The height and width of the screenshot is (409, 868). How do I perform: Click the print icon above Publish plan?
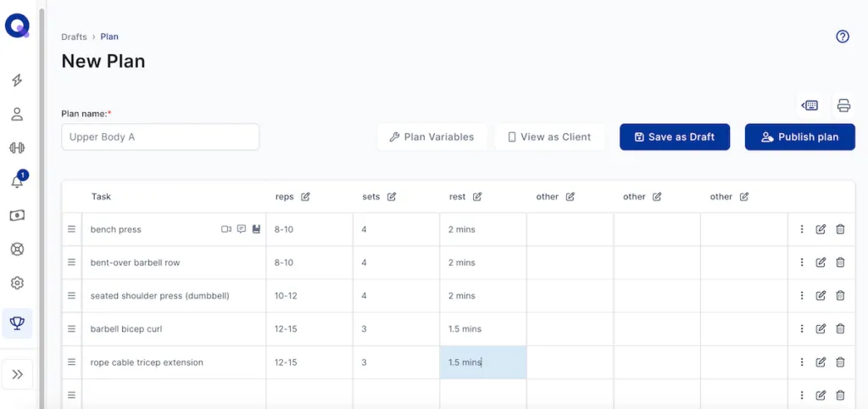pos(843,105)
